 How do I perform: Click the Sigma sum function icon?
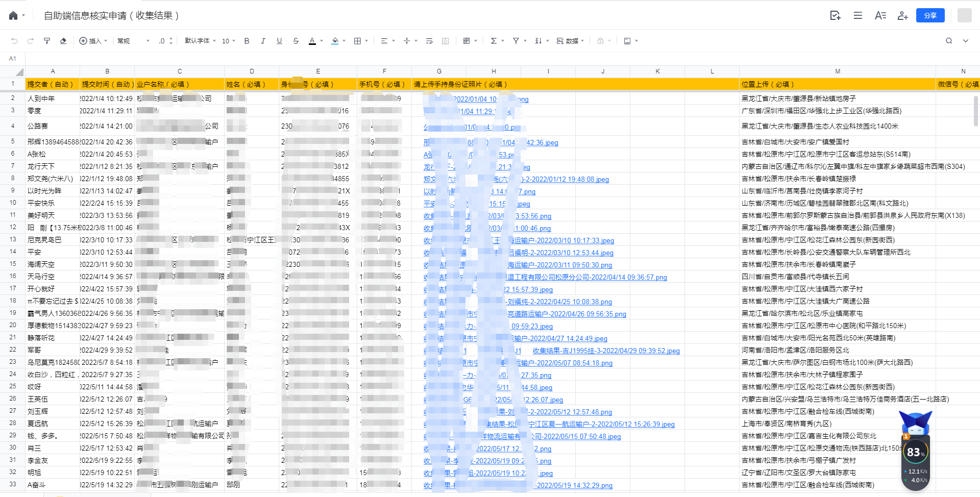point(494,41)
